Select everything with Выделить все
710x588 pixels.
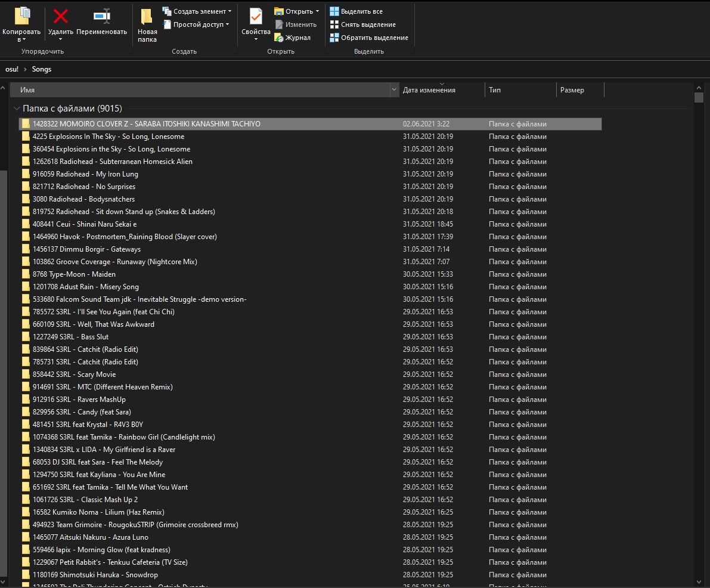click(x=356, y=11)
